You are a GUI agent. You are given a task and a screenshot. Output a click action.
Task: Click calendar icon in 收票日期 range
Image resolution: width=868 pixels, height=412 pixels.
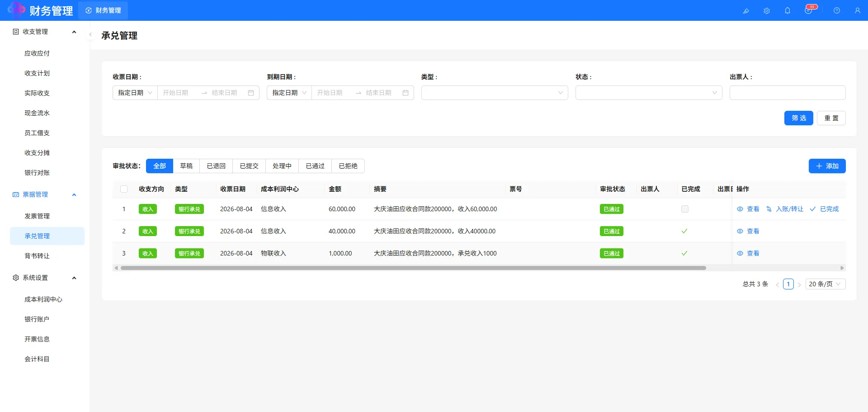coord(251,93)
